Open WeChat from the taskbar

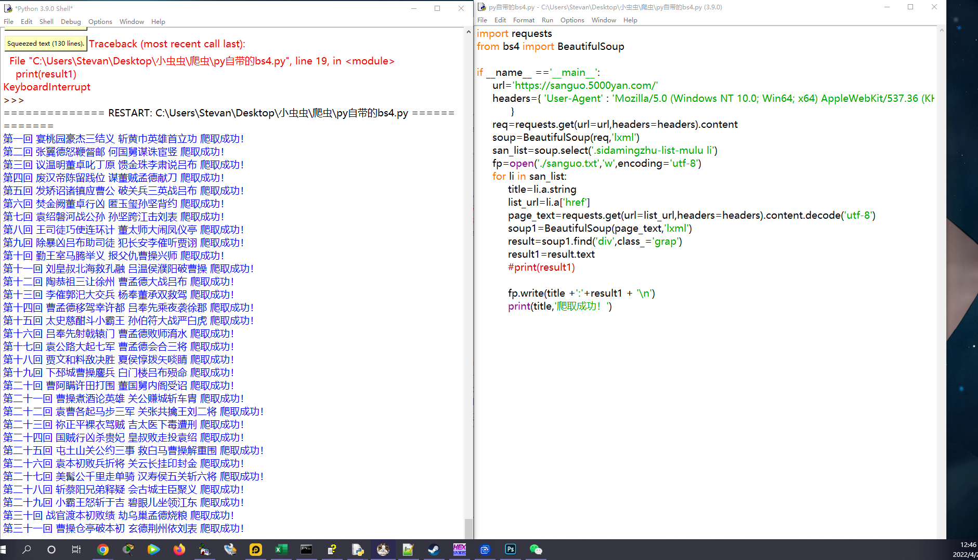coord(536,549)
